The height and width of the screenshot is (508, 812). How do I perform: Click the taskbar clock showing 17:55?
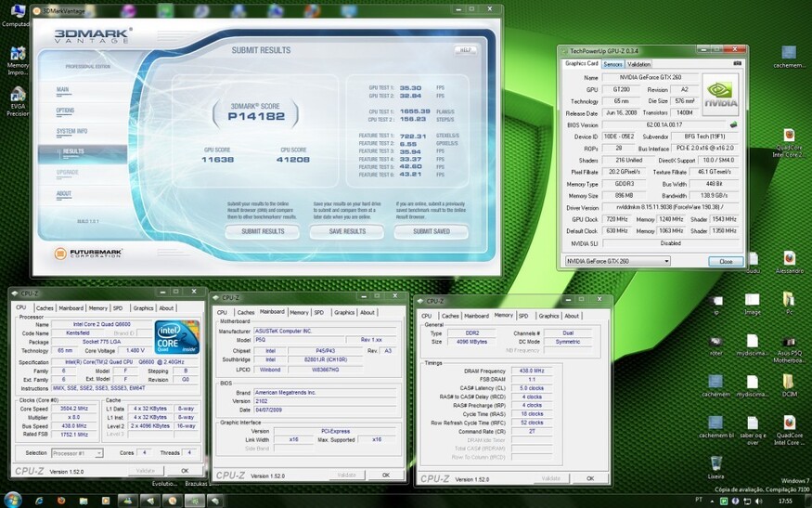pyautogui.click(x=785, y=501)
